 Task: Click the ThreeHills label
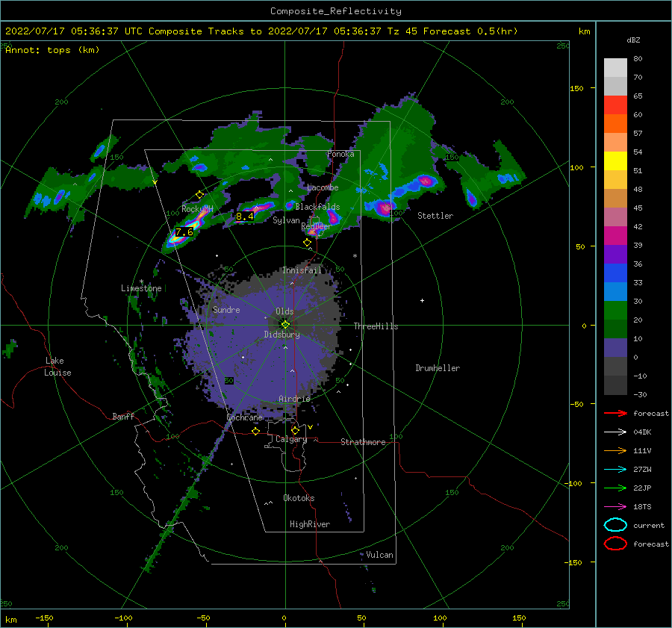point(376,326)
